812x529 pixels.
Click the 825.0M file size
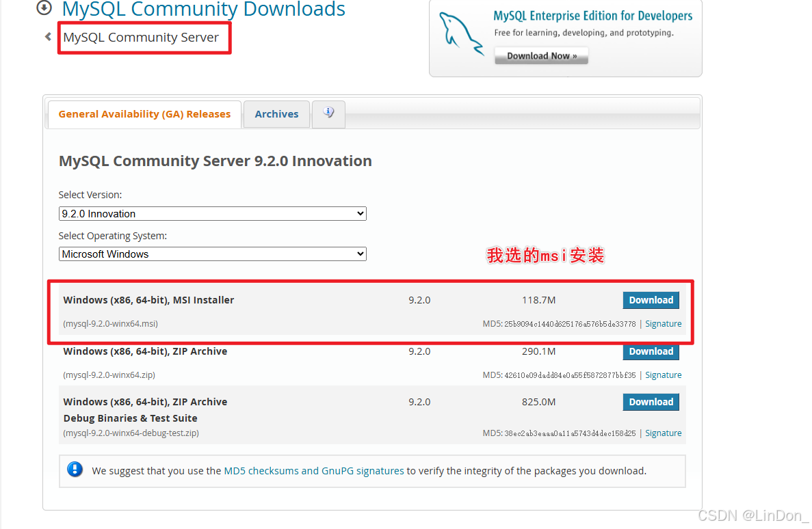click(x=538, y=402)
